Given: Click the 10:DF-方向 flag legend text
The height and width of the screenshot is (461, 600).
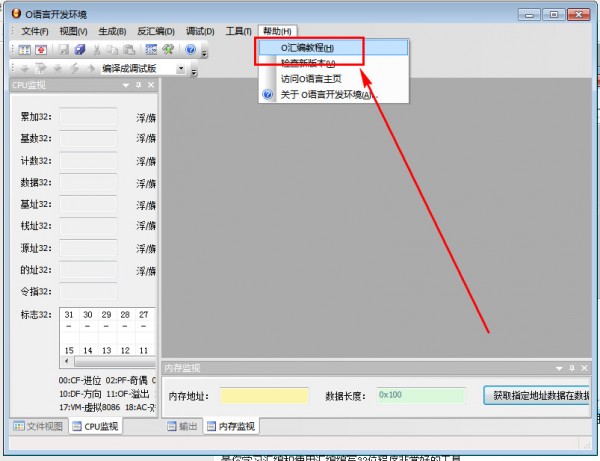Looking at the screenshot, I should pos(80,394).
